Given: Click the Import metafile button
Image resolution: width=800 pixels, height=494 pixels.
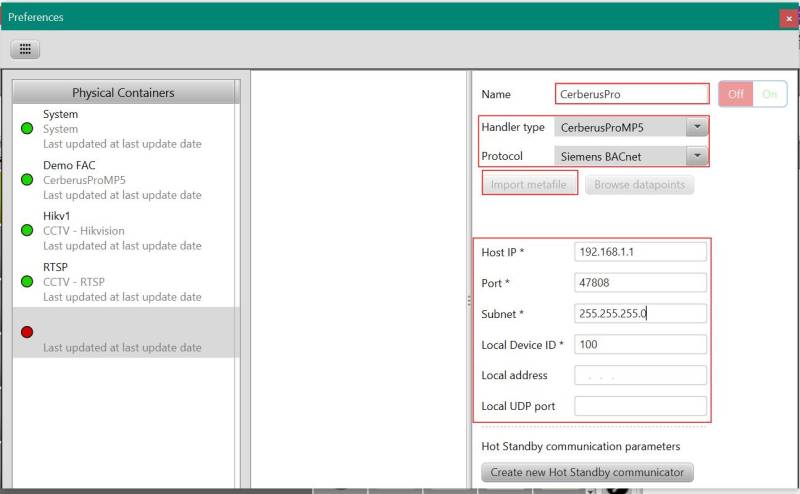Looking at the screenshot, I should pyautogui.click(x=529, y=185).
